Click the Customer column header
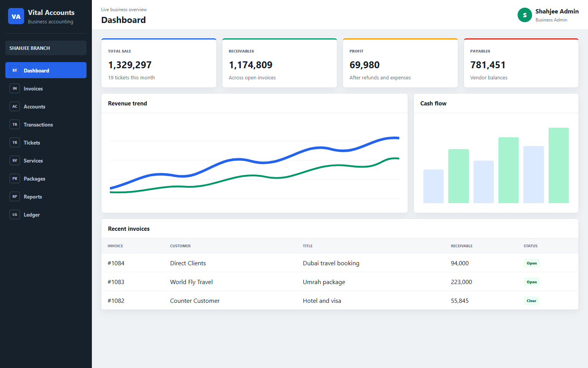 (x=180, y=246)
